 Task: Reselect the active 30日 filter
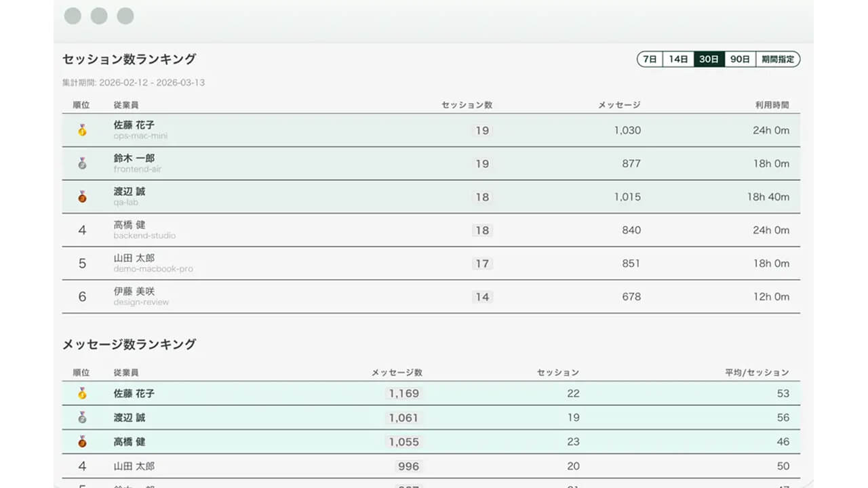709,59
